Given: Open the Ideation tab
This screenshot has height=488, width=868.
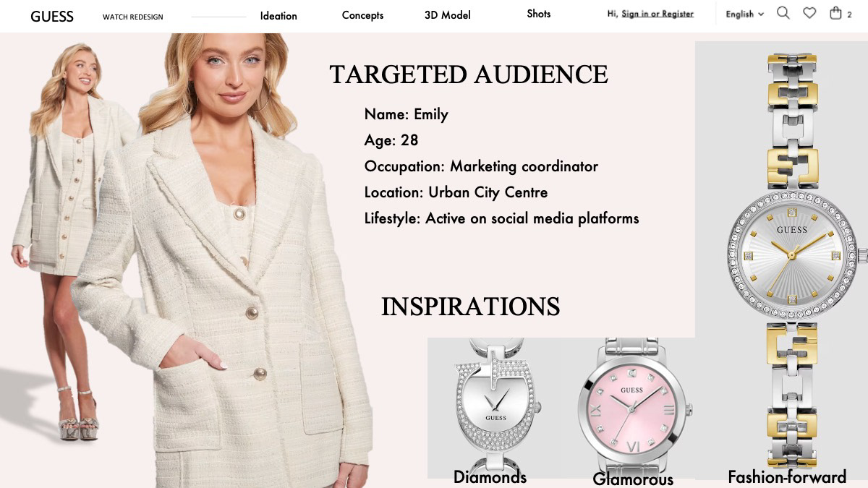Looking at the screenshot, I should (x=278, y=16).
